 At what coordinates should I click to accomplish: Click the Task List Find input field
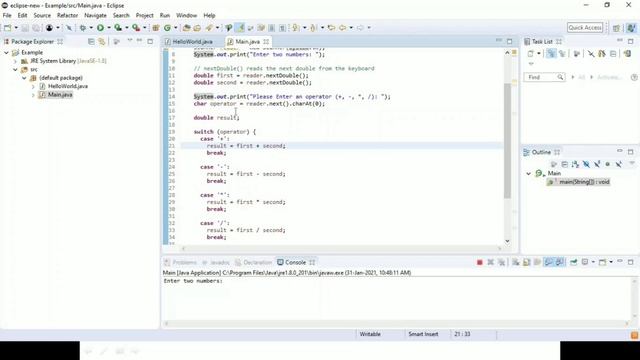pyautogui.click(x=544, y=77)
